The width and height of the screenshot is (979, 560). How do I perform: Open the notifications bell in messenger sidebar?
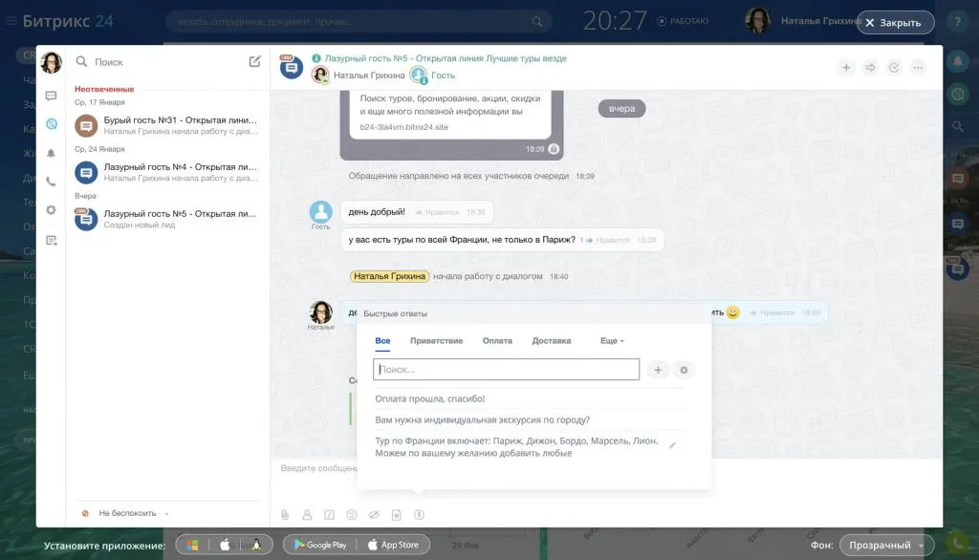[51, 153]
